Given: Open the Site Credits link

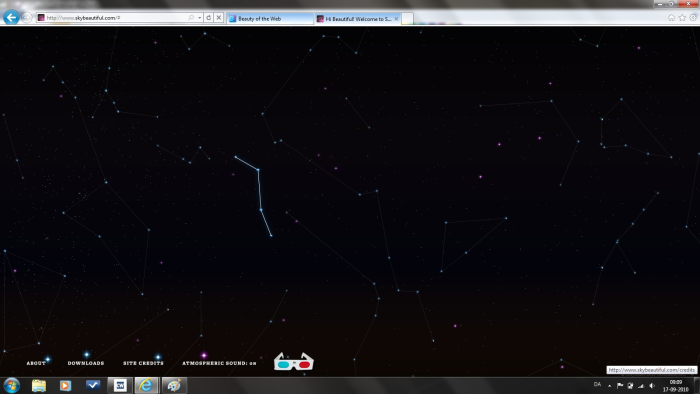Looking at the screenshot, I should pyautogui.click(x=143, y=363).
